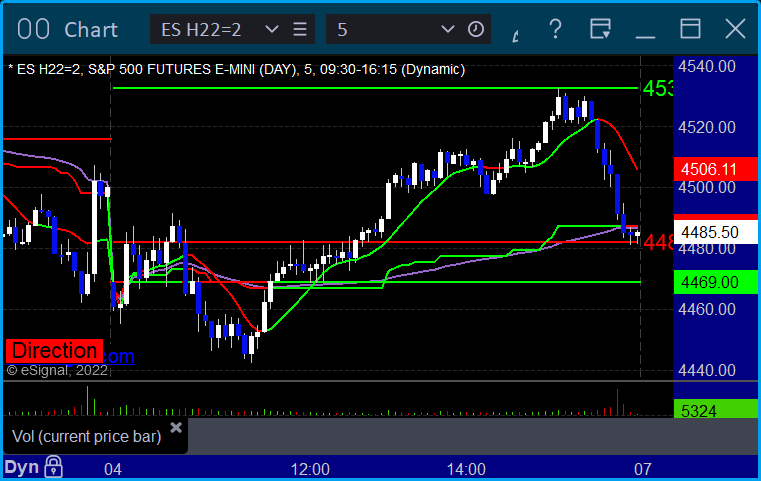
Task: Click the Vol (current price bar) label
Action: 86,436
